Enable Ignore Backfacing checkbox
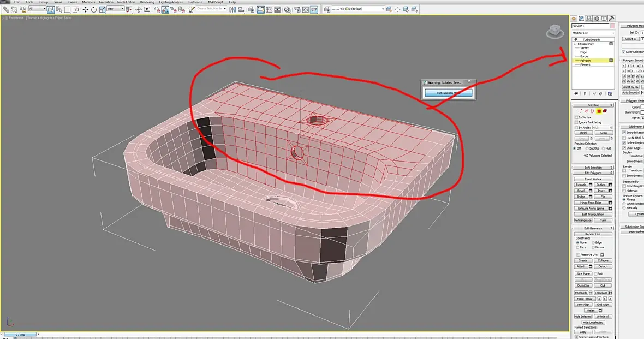Screen dimensions: 644x339 (x=576, y=122)
